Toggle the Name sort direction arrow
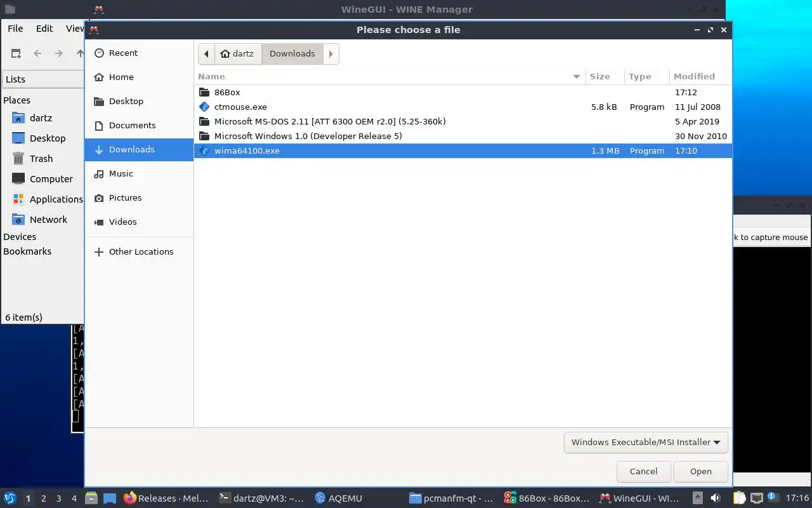Image resolution: width=812 pixels, height=508 pixels. click(577, 77)
